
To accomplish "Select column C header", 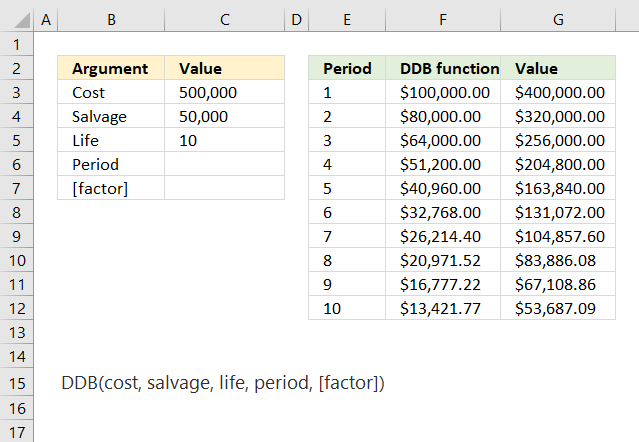I will pos(225,20).
